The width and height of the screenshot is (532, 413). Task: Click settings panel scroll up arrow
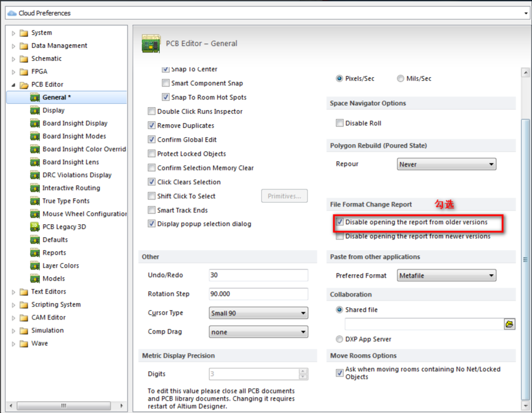pyautogui.click(x=525, y=72)
